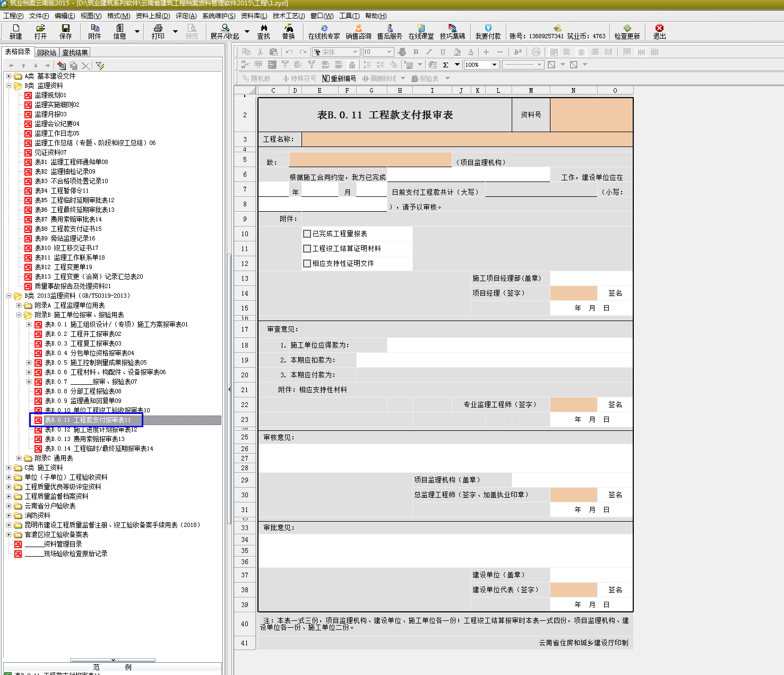Collapse the B类 监理资料 folder

coord(8,85)
